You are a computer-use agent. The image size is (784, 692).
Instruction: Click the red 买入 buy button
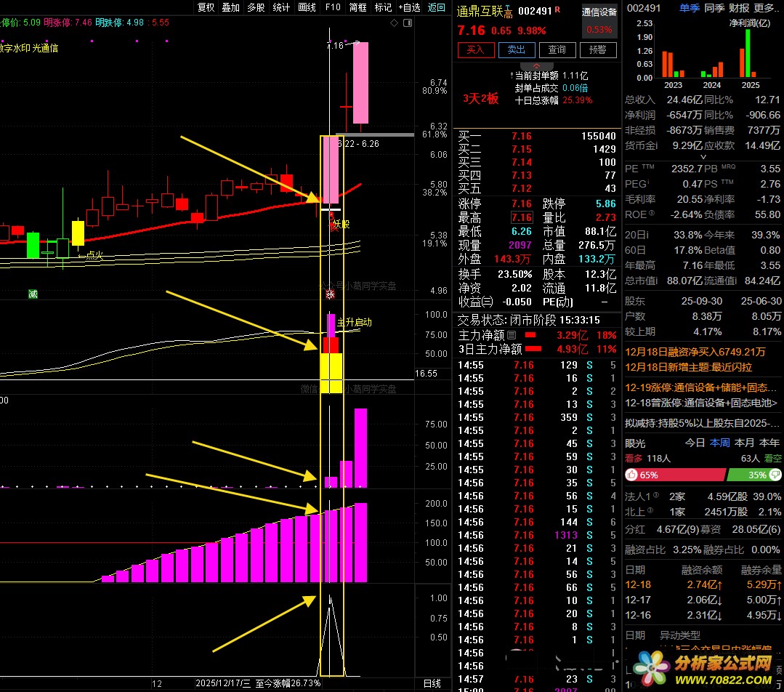[476, 50]
